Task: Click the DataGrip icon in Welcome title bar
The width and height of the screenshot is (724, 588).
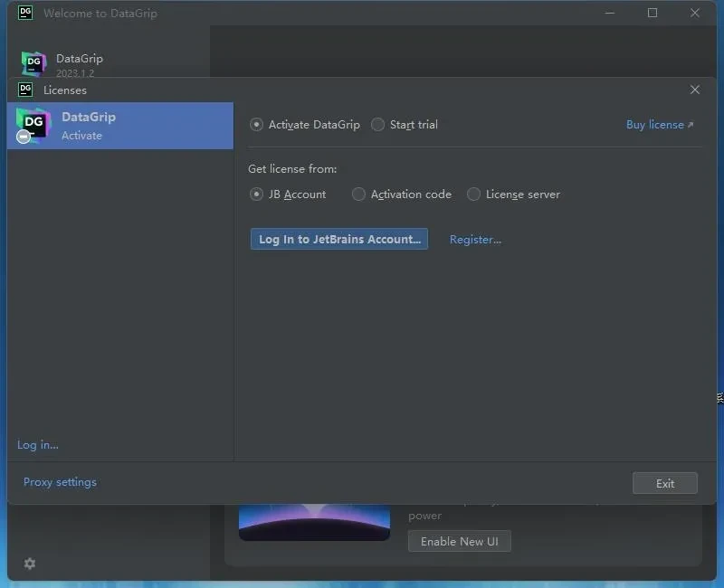Action: click(25, 13)
